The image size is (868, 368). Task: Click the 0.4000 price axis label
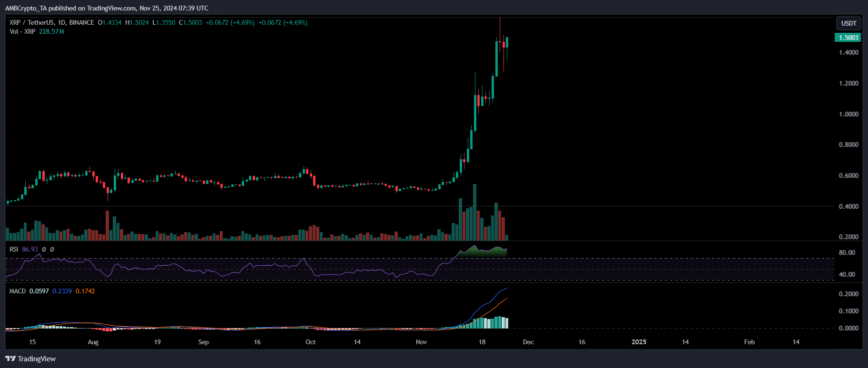(848, 206)
